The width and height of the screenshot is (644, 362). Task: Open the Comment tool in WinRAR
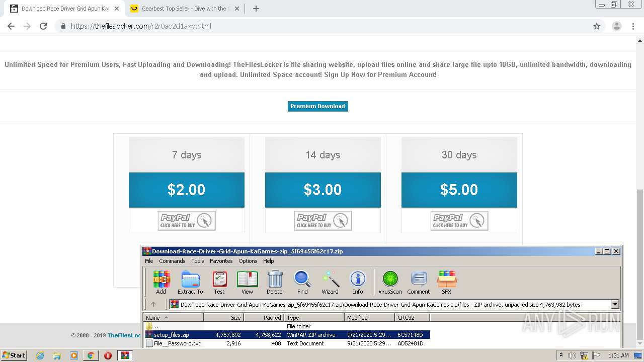419,282
